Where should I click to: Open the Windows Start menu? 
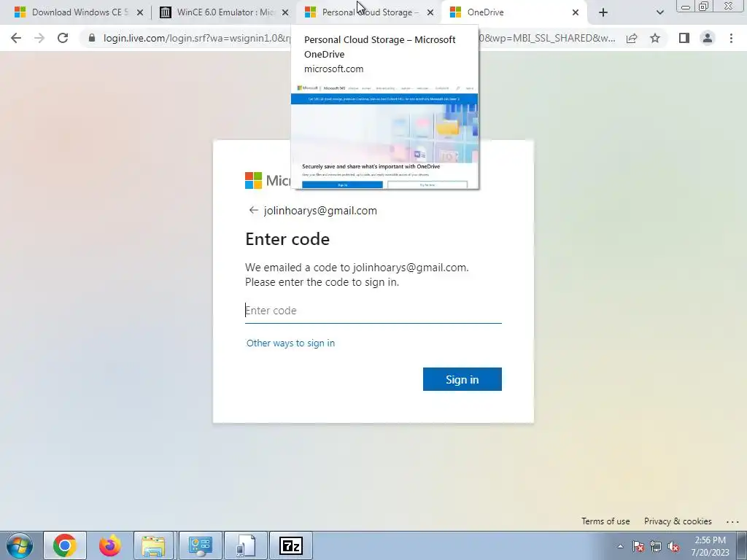[x=19, y=545]
